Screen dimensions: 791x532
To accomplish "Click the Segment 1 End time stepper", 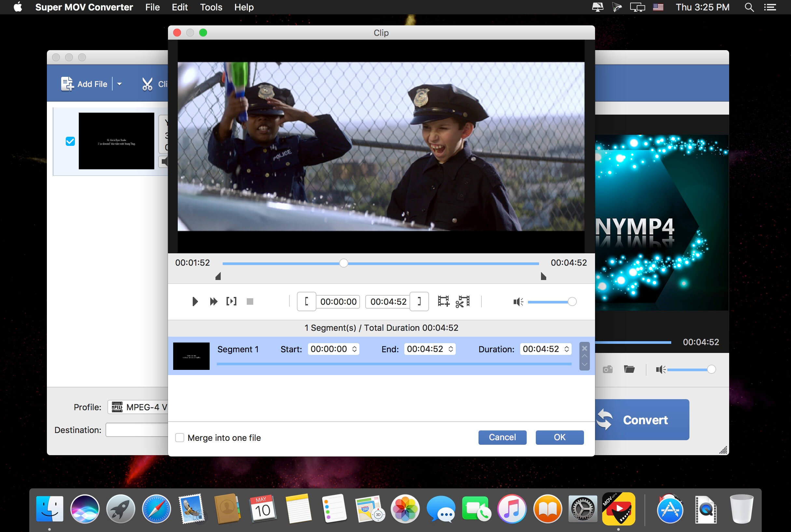I will [x=451, y=349].
